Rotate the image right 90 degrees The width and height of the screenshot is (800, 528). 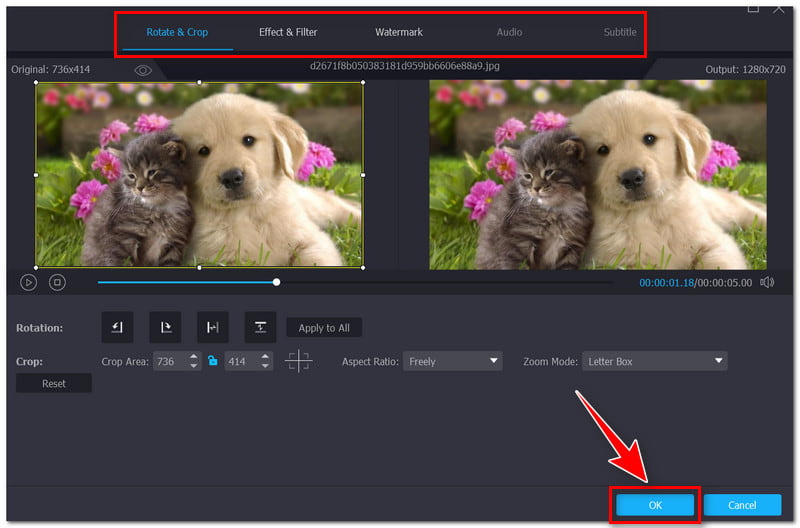point(165,327)
